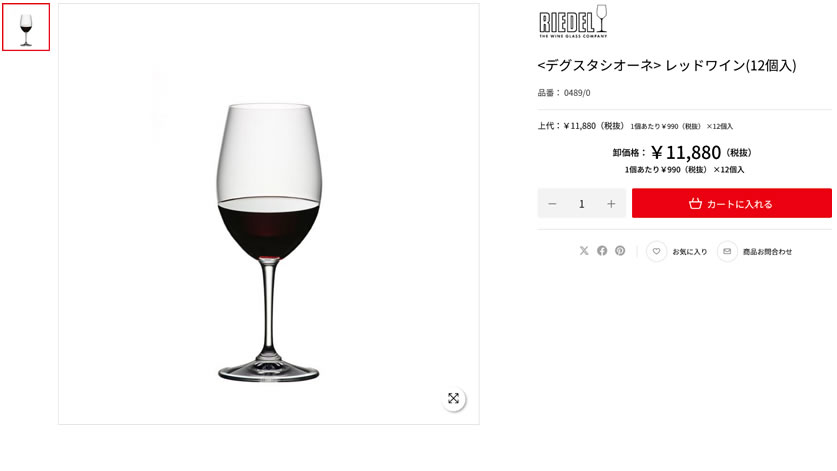Click the 商品お問合わせ link
837x471 pixels.
point(768,252)
